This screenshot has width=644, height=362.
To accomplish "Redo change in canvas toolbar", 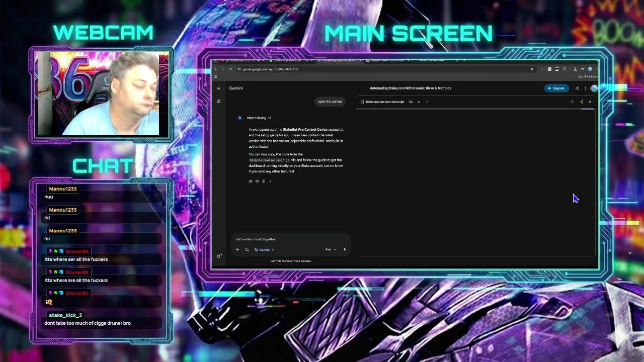I will coord(427,102).
